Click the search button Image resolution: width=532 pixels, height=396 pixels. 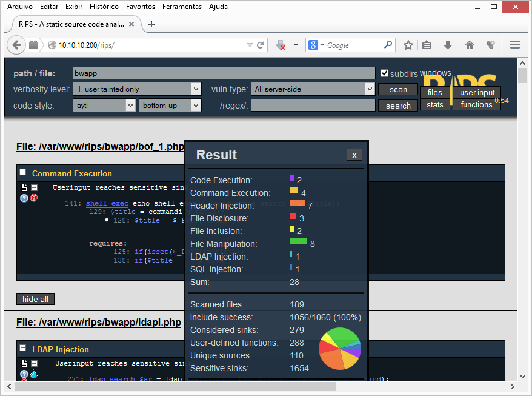398,106
